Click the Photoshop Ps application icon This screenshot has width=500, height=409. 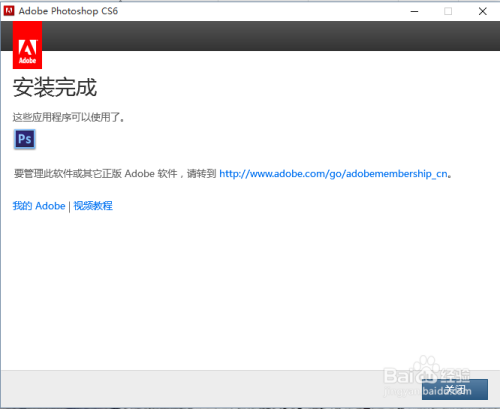click(25, 139)
